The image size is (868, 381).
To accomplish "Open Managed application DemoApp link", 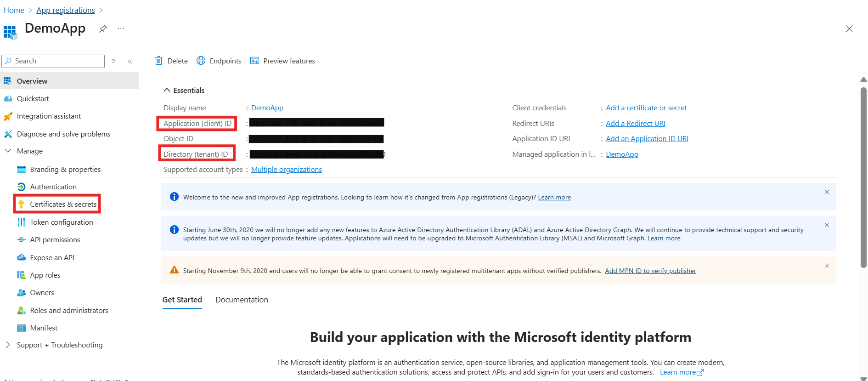I will coord(622,154).
